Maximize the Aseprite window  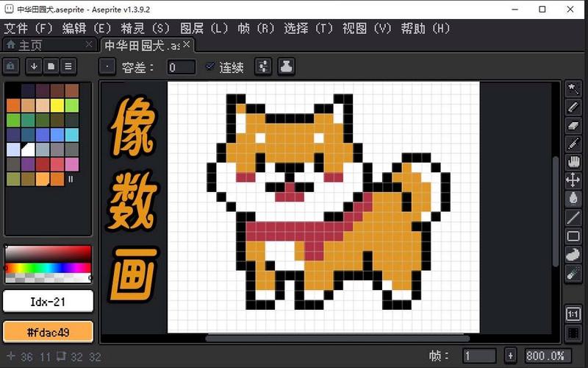click(x=542, y=10)
